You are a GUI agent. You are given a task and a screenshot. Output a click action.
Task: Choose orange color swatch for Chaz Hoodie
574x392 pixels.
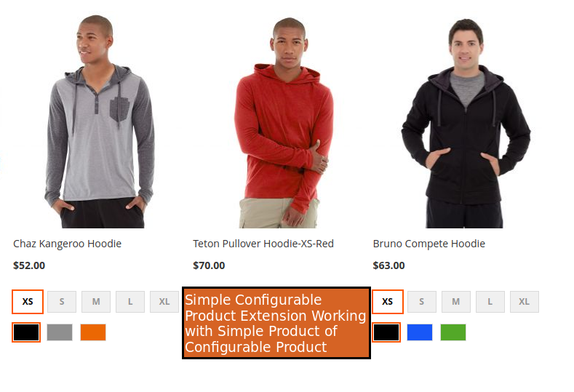coord(93,332)
